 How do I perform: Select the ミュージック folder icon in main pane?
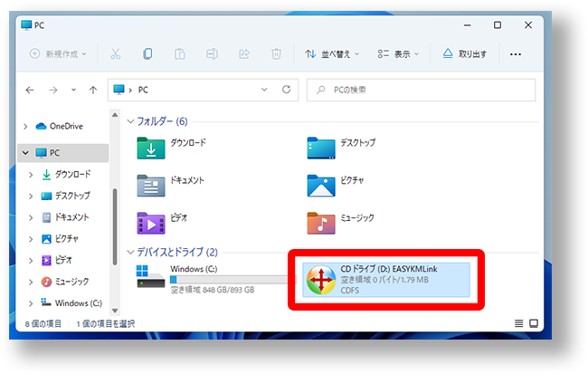click(321, 224)
